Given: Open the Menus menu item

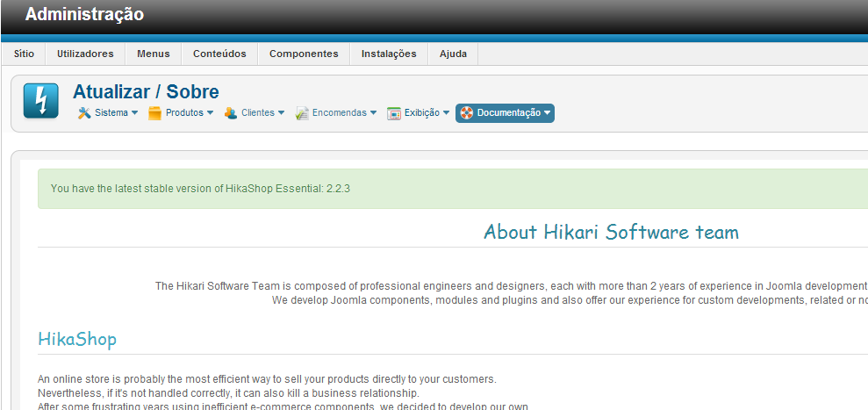Looking at the screenshot, I should click(154, 54).
